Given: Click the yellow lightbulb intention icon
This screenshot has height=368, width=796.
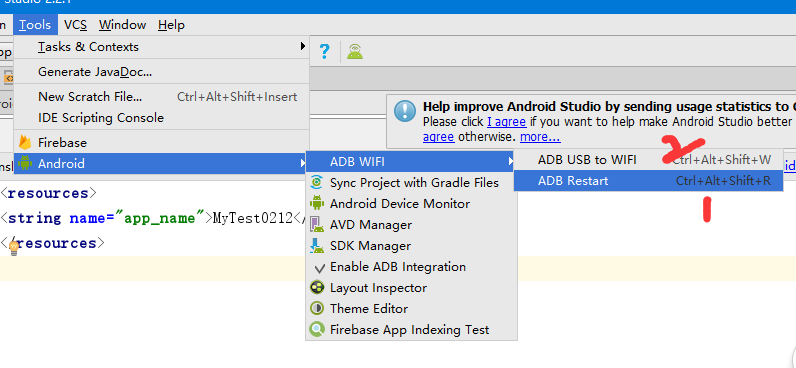Looking at the screenshot, I should pyautogui.click(x=14, y=248).
